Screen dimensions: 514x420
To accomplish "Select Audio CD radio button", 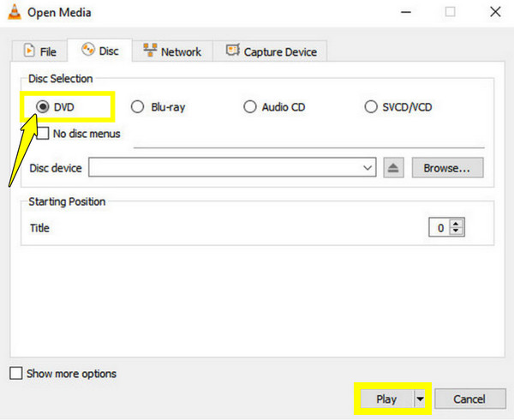I will (x=250, y=107).
